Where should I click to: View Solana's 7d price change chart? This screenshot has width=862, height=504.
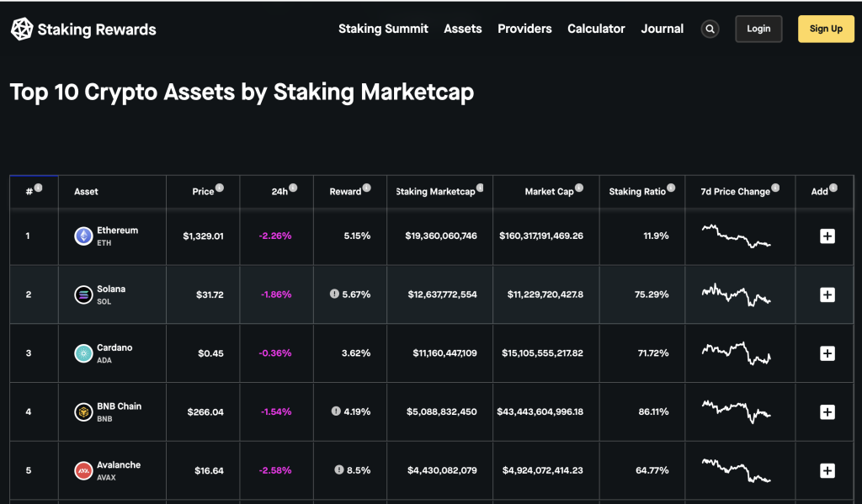tap(736, 294)
